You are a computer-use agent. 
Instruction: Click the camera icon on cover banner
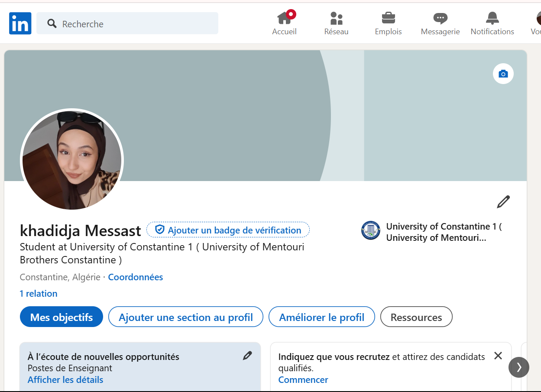tap(503, 74)
